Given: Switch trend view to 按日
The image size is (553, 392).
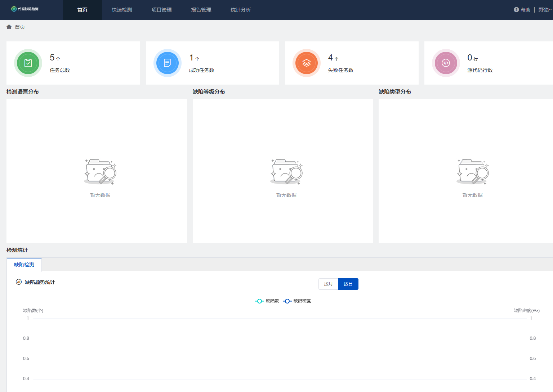Looking at the screenshot, I should click(x=348, y=284).
